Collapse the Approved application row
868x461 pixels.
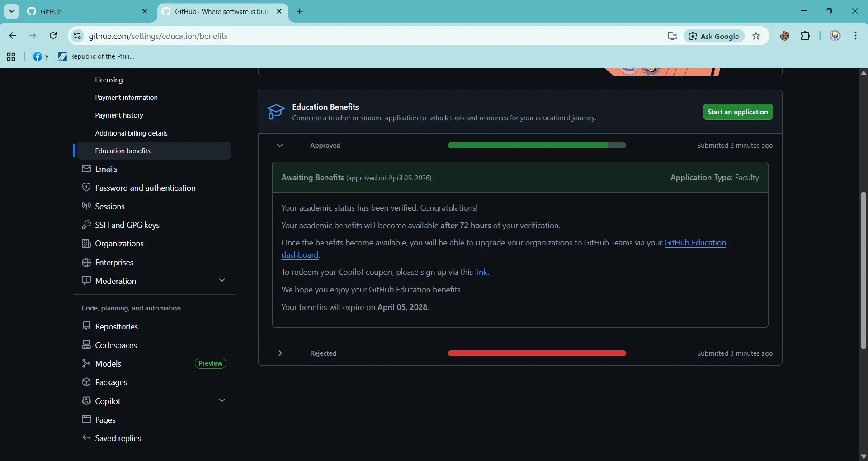[280, 146]
